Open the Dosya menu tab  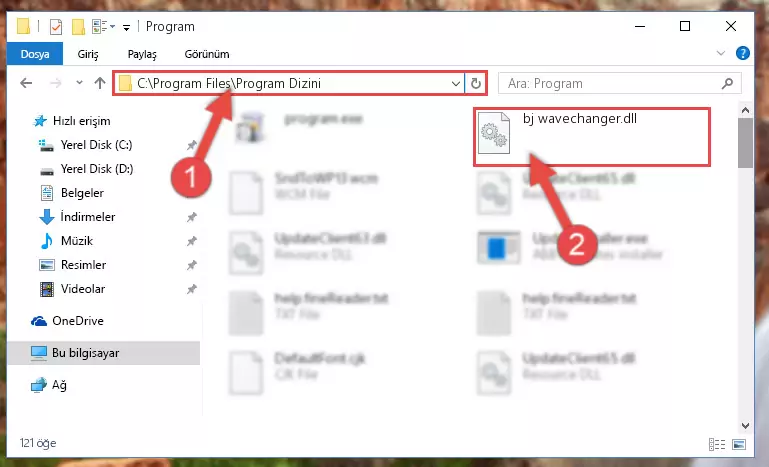click(35, 53)
